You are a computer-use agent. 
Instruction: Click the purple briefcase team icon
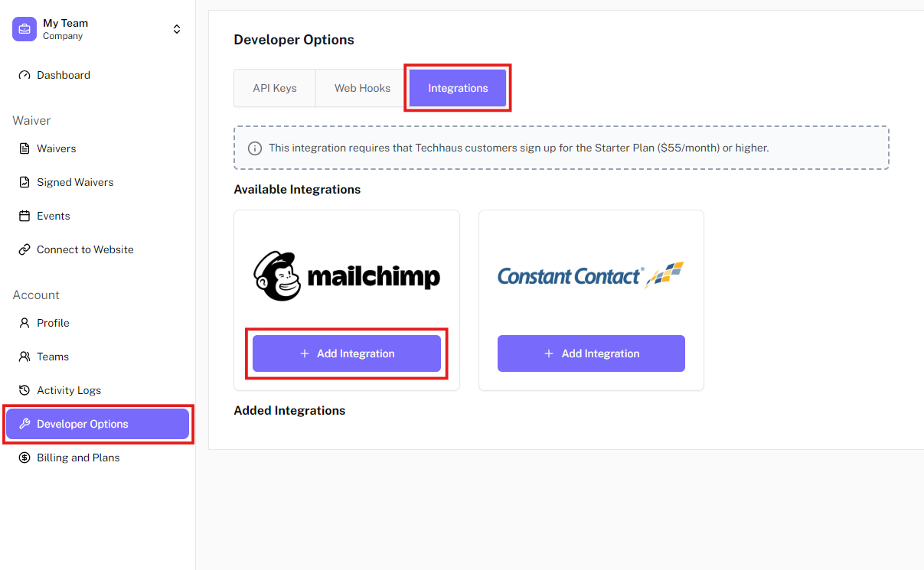coord(24,29)
